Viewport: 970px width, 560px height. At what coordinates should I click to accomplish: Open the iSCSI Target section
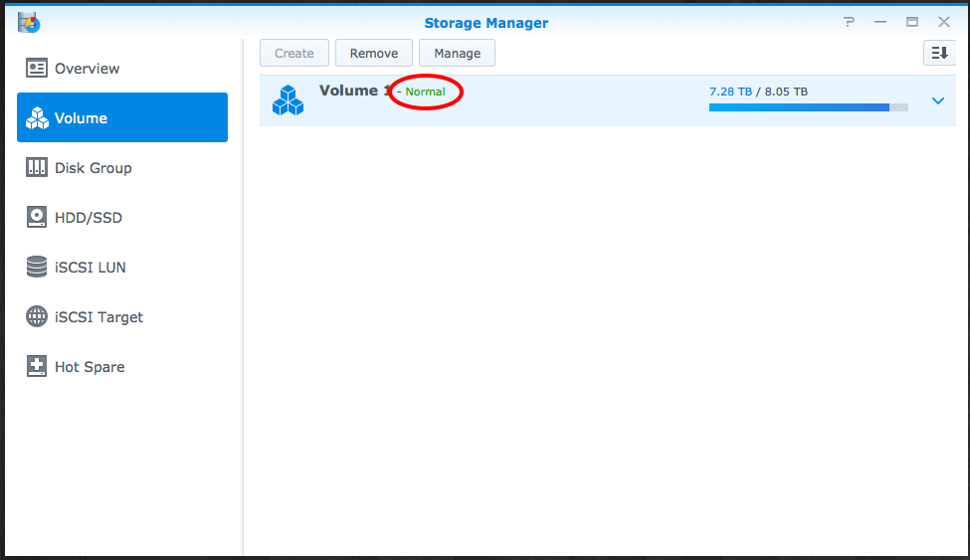(121, 317)
